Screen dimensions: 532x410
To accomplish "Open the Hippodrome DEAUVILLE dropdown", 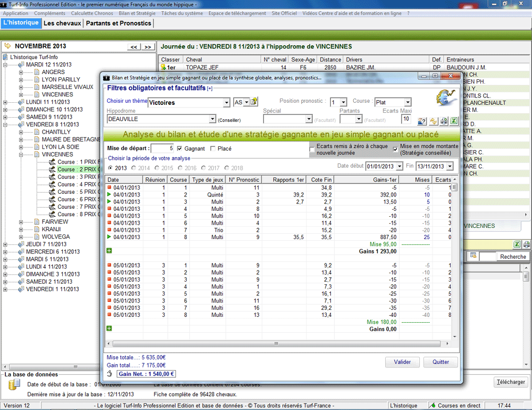I will point(212,119).
